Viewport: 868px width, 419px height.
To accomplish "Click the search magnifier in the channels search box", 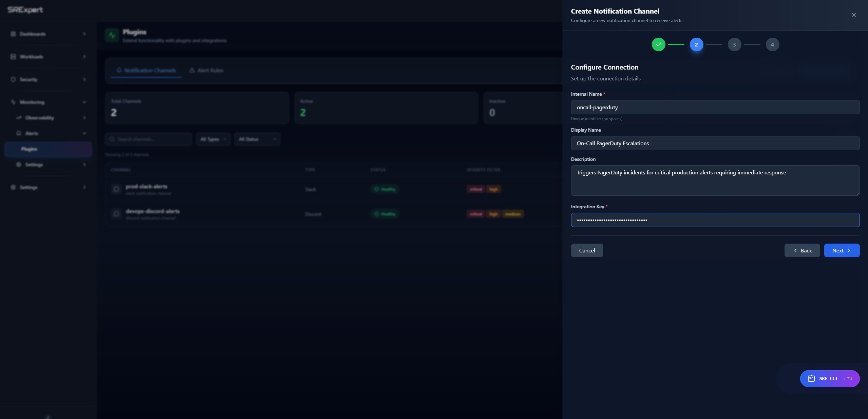I will click(113, 139).
